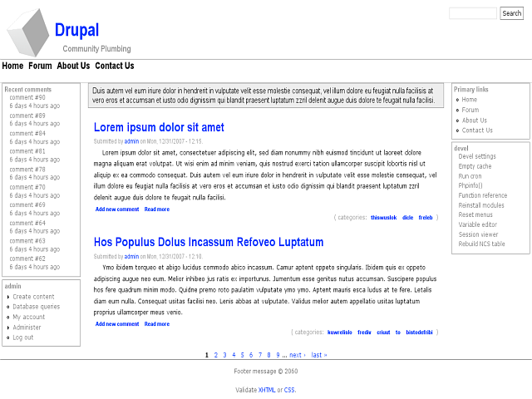Click Read more on Hos Populus post

tap(157, 324)
